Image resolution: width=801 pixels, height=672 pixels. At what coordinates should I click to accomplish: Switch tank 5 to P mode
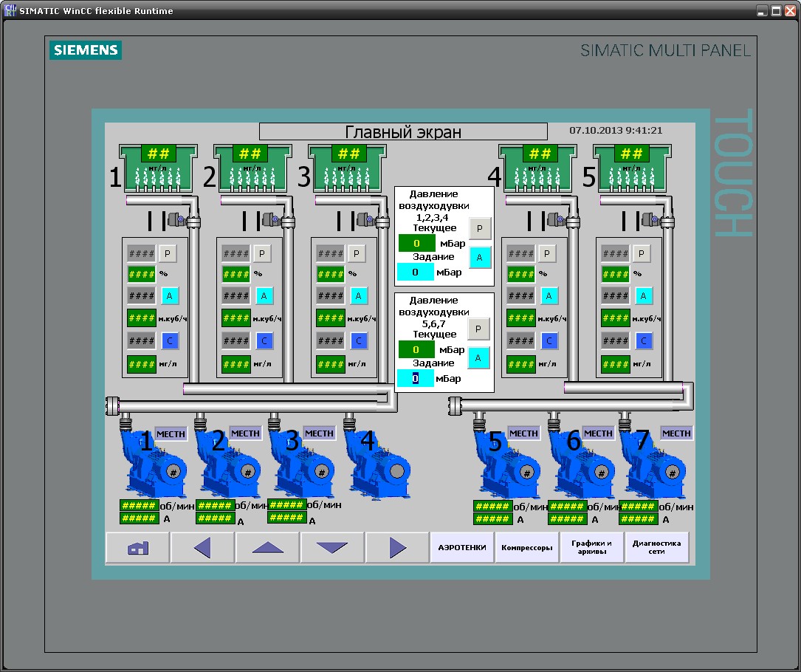tap(642, 253)
